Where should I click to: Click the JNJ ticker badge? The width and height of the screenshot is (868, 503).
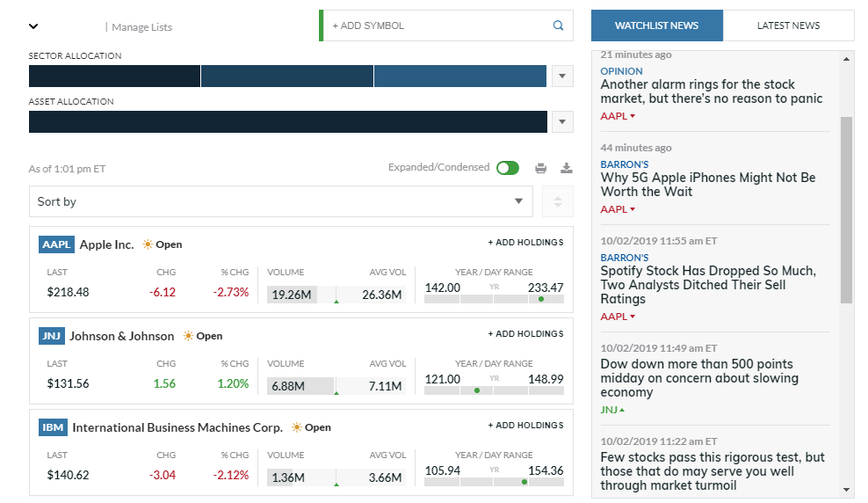pyautogui.click(x=52, y=336)
